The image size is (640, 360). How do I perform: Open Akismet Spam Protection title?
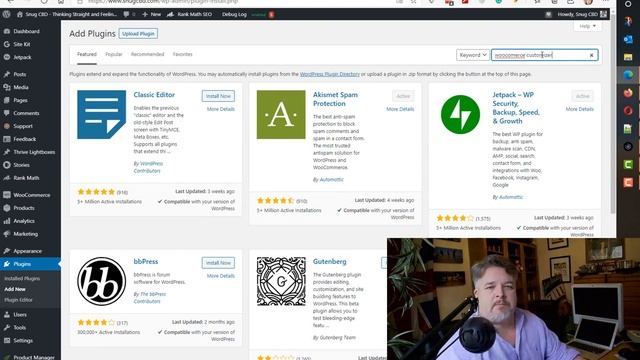[335, 99]
